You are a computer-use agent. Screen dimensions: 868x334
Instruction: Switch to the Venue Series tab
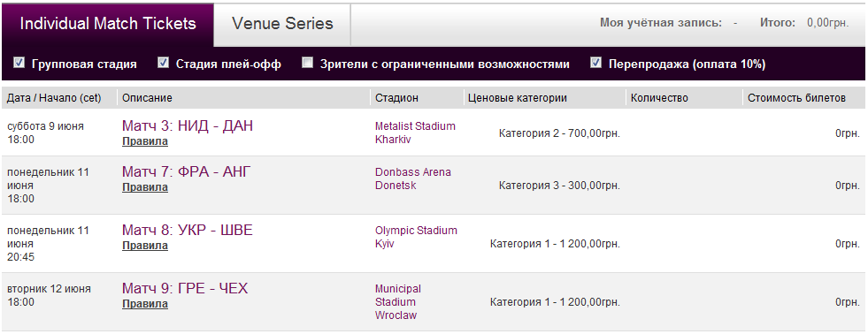click(x=282, y=24)
